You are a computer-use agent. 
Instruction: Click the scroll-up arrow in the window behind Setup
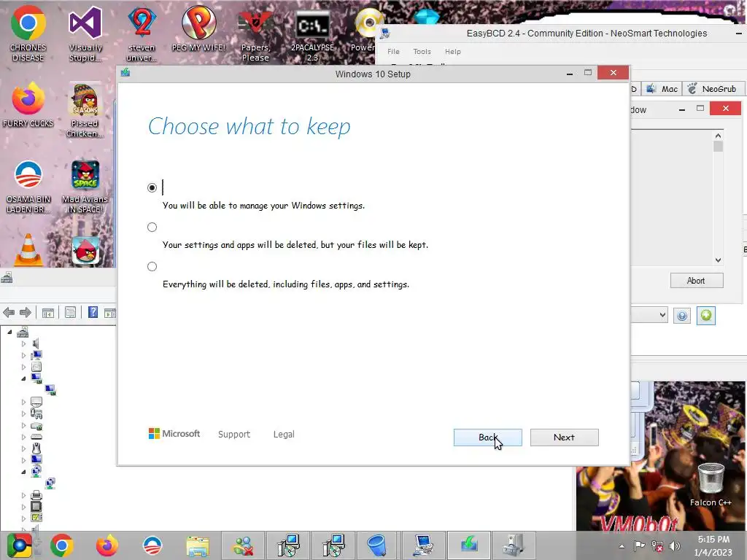tap(718, 136)
